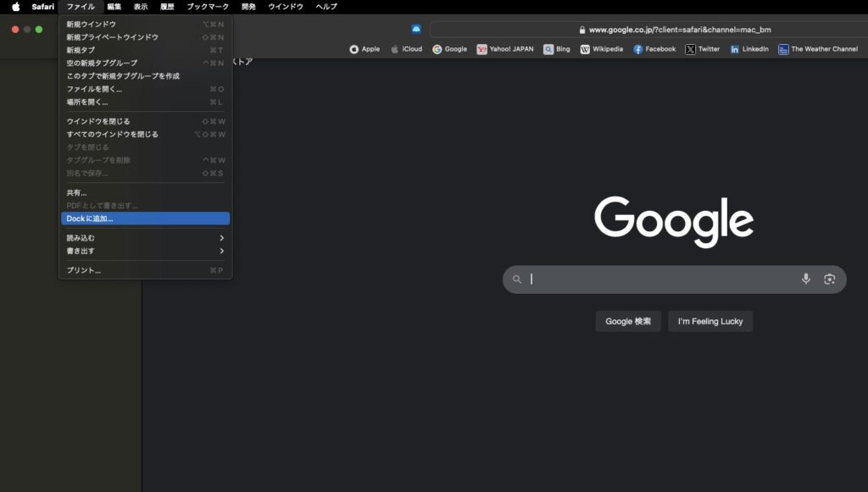This screenshot has height=492, width=868.
Task: Click the 編集 menu in the menu bar
Action: pyautogui.click(x=114, y=7)
